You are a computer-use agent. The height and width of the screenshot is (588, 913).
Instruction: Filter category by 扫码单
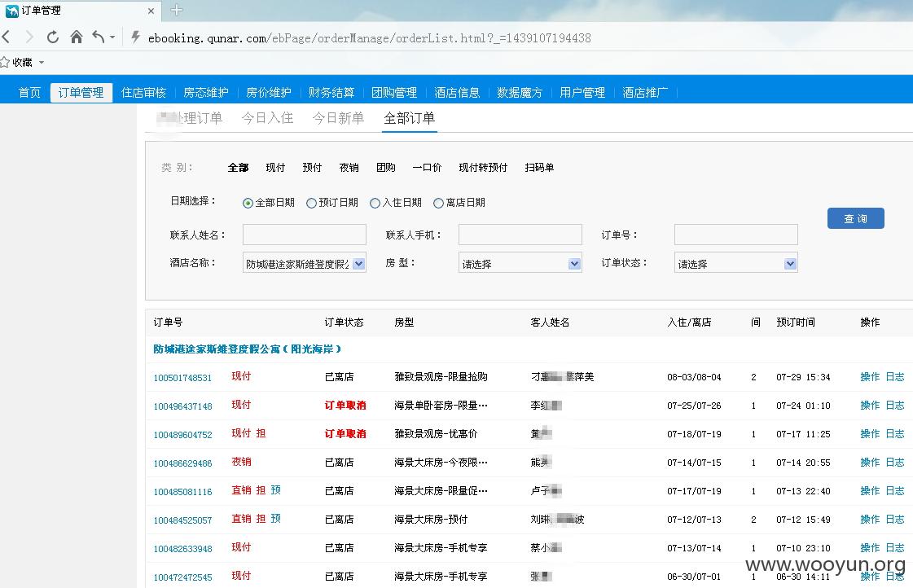[539, 168]
